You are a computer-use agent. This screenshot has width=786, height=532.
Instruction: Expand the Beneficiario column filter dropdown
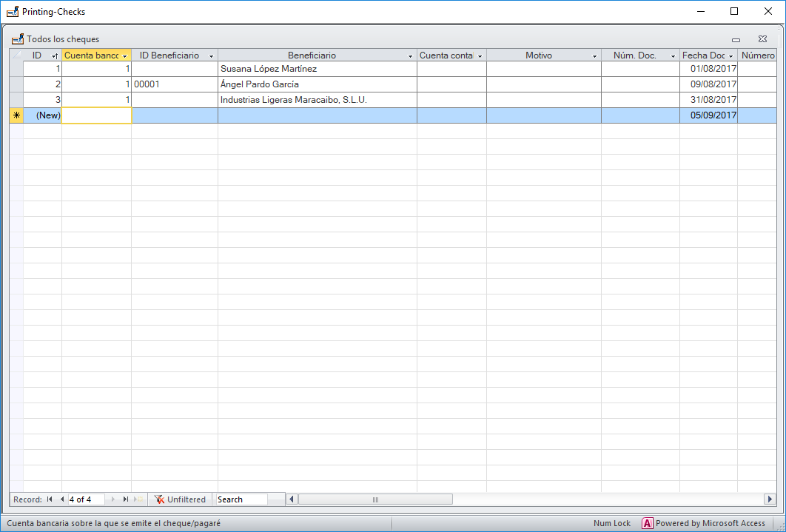411,56
